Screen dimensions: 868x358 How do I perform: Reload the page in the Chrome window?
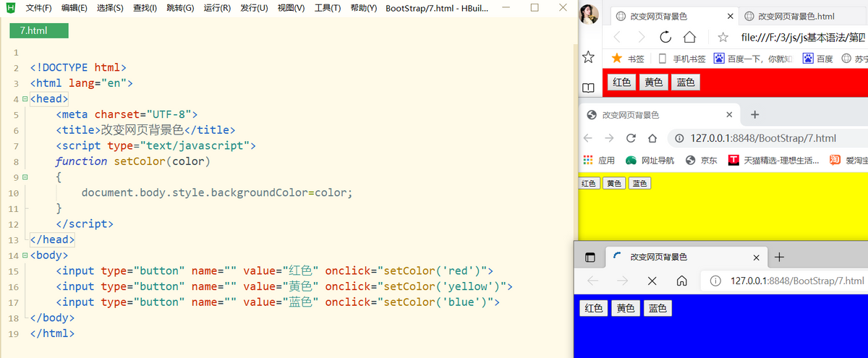click(631, 138)
